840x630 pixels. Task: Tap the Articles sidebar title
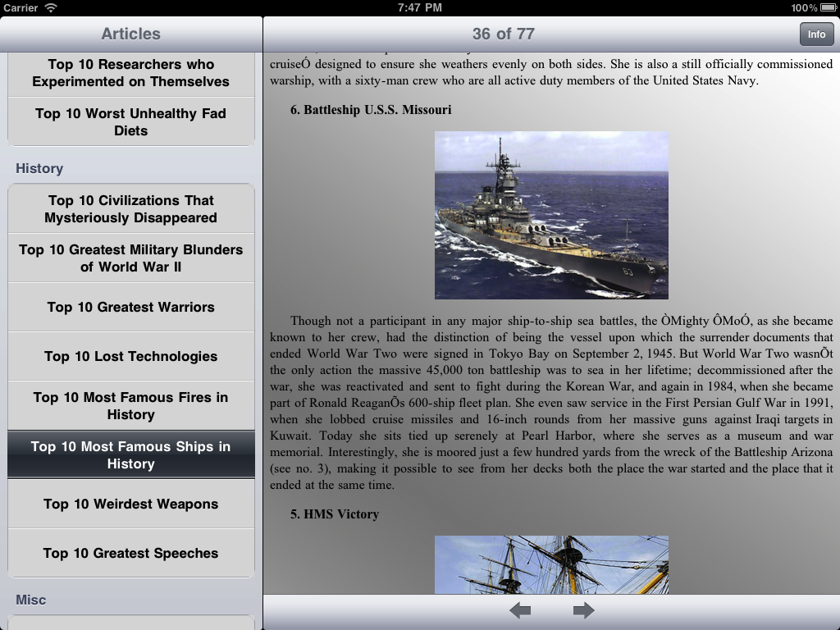point(130,34)
